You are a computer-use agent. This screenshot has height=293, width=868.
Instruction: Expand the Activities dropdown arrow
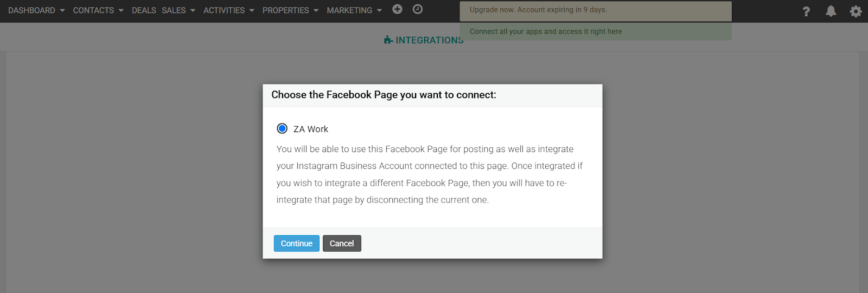(252, 10)
